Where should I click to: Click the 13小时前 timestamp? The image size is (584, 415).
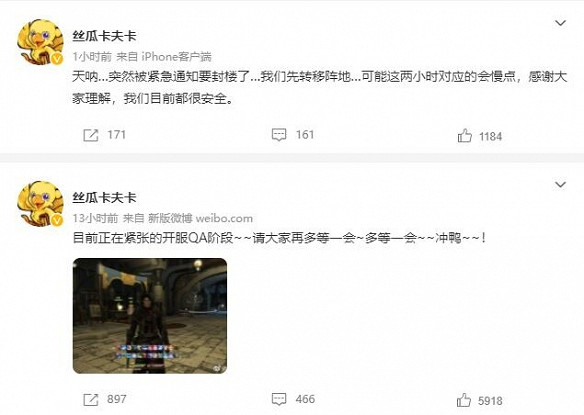[x=95, y=218]
